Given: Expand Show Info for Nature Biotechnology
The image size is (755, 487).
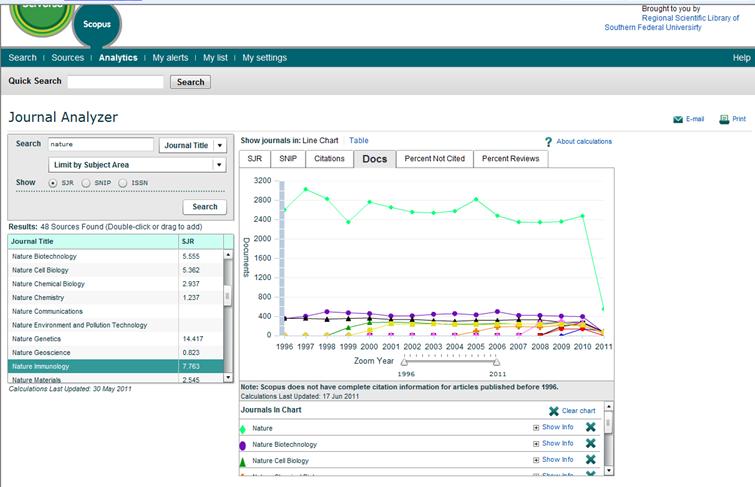Looking at the screenshot, I should click(536, 444).
